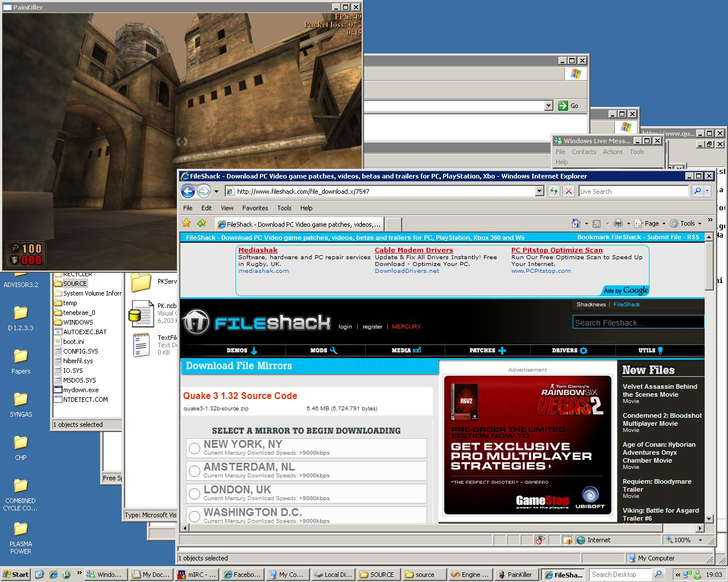728x582 pixels.
Task: Open the IE Help menu
Action: click(x=307, y=208)
